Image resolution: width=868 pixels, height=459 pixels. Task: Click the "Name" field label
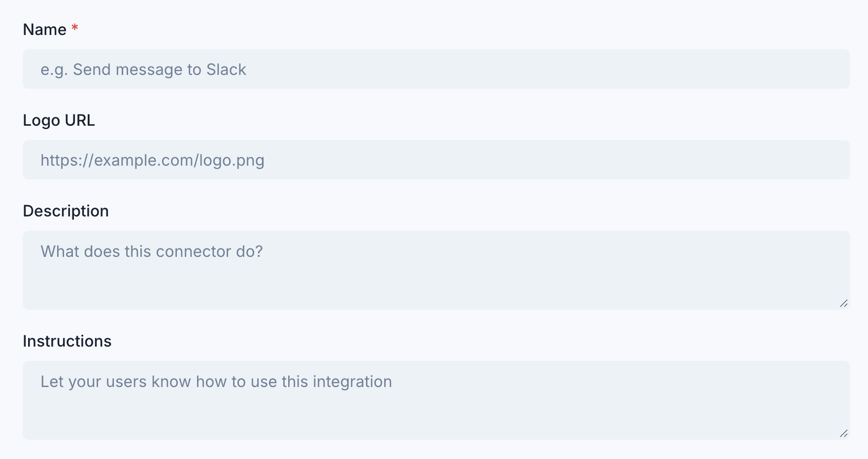click(45, 30)
